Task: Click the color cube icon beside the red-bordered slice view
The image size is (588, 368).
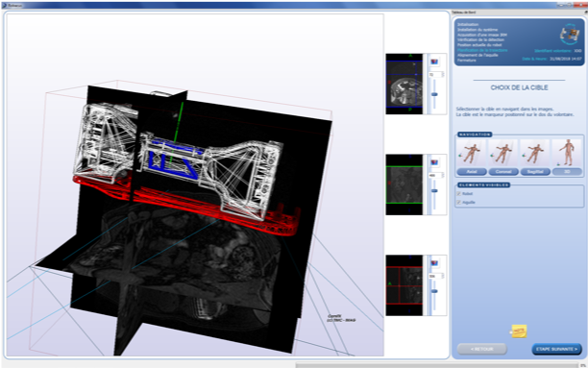Action: pyautogui.click(x=434, y=263)
